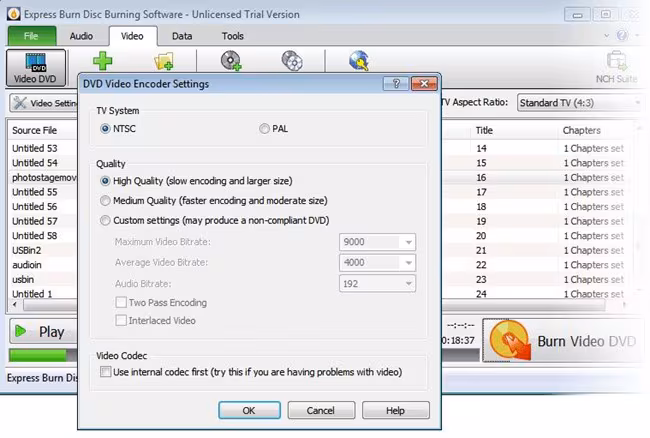Click chapters cell for title 14

pyautogui.click(x=594, y=148)
